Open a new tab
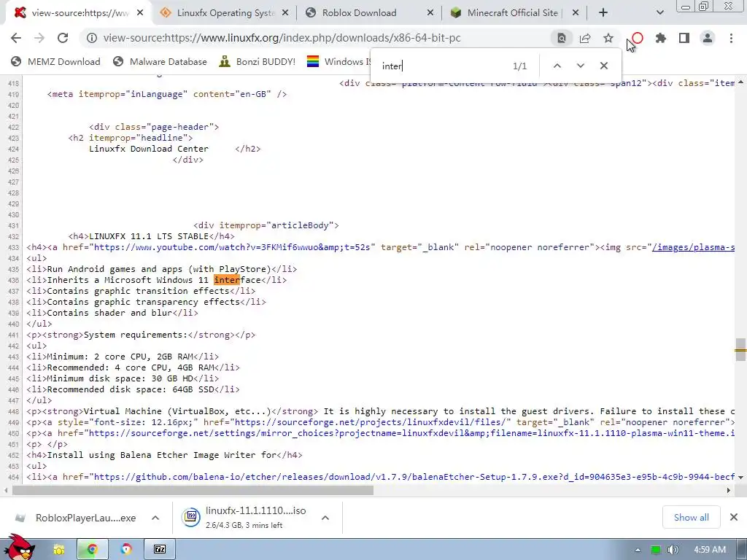The width and height of the screenshot is (747, 560). [x=603, y=13]
